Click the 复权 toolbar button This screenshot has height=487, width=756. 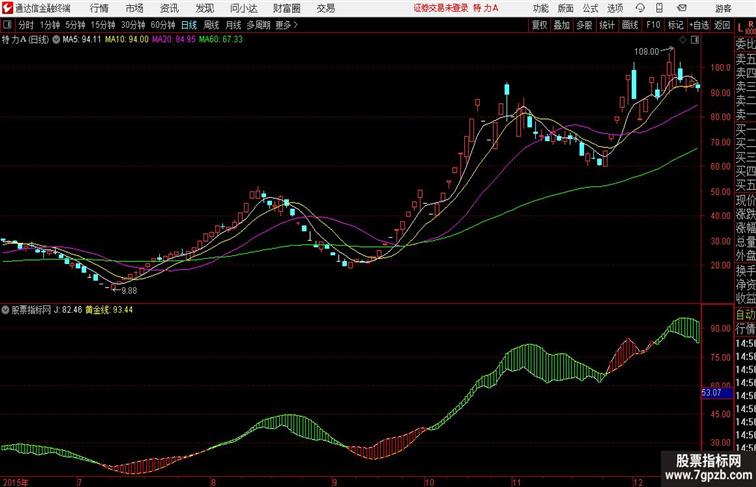[x=539, y=25]
